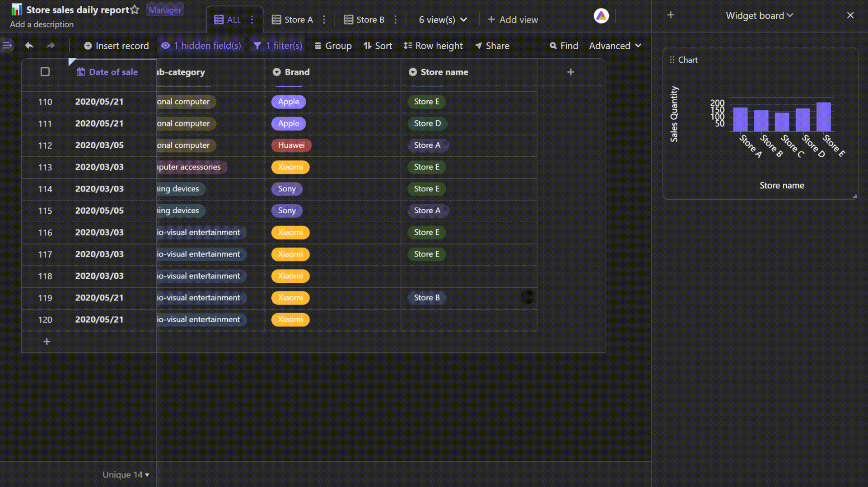Click the star favorite icon beside the title
Screen dimensions: 868x487
(135, 9)
